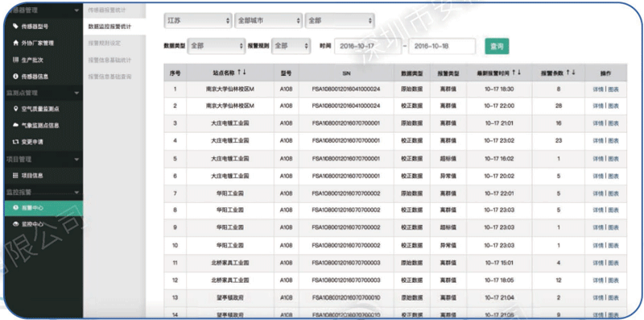The height and width of the screenshot is (320, 644).
Task: Open the 报警信息基础查询 submenu item
Action: coord(109,77)
